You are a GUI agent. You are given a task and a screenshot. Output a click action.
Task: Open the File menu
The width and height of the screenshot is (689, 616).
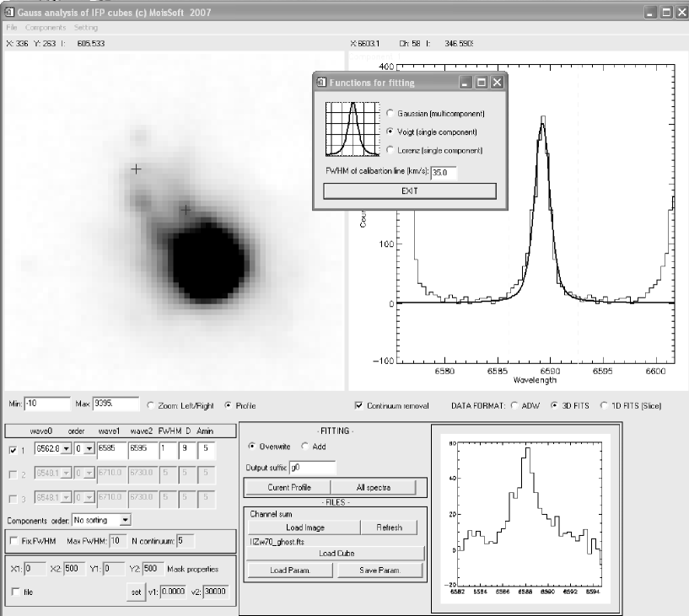coord(12,29)
